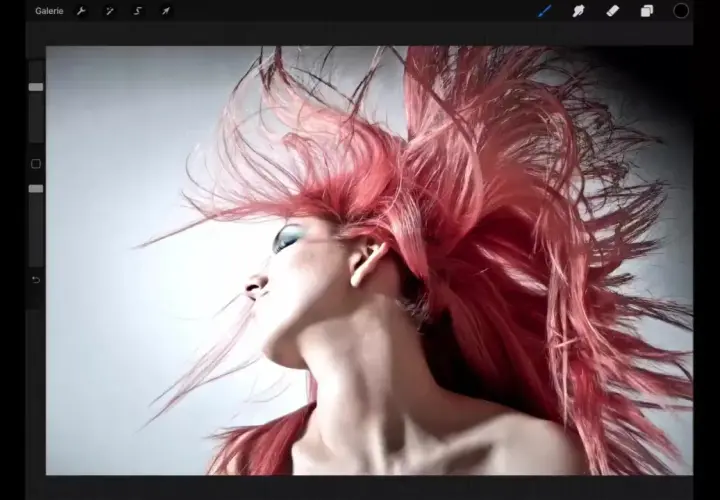The width and height of the screenshot is (720, 500).
Task: Click the brush opacity slider handle
Action: click(x=36, y=189)
